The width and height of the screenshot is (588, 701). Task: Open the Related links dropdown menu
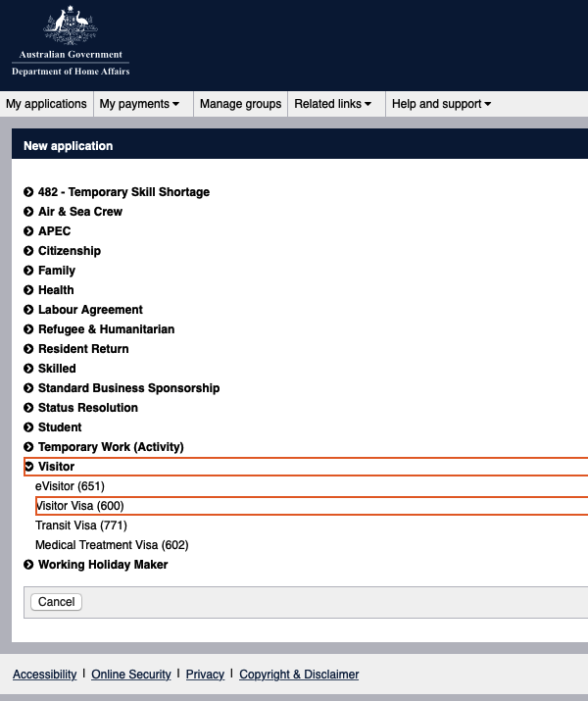point(332,104)
